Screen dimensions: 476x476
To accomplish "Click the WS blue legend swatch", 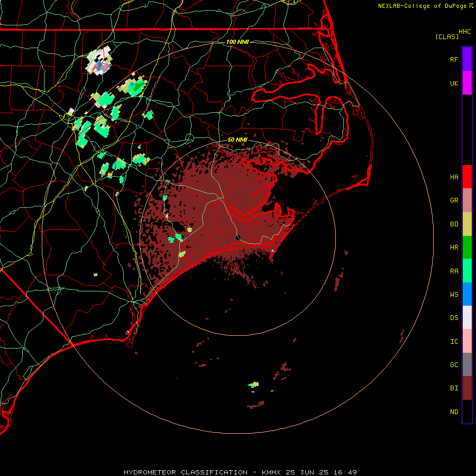I will tap(467, 294).
